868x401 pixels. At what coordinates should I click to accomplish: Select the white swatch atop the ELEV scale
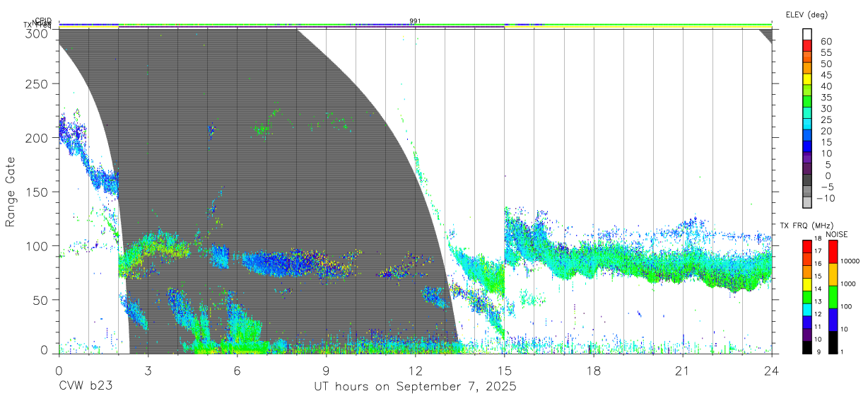[x=808, y=35]
